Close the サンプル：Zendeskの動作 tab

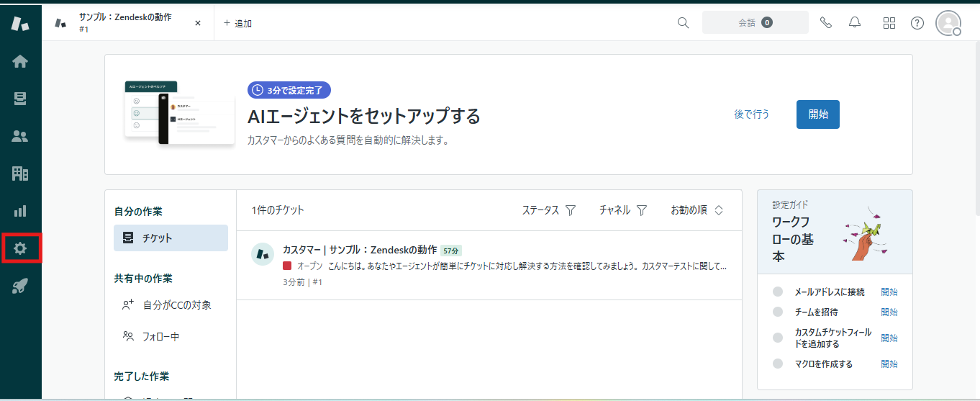198,23
